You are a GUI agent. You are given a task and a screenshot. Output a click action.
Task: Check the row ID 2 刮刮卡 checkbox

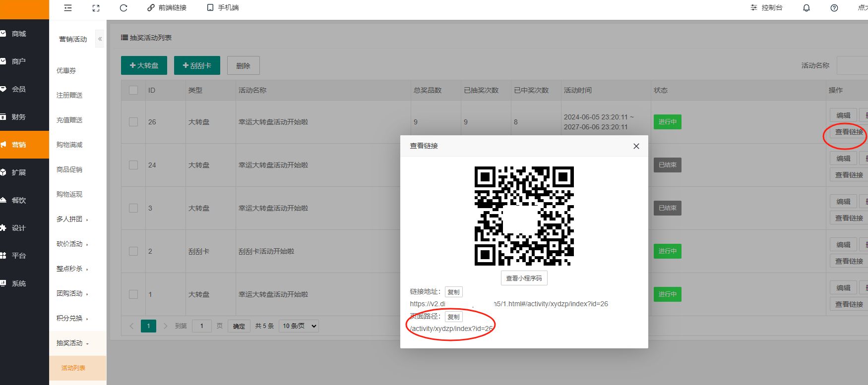[x=133, y=251]
